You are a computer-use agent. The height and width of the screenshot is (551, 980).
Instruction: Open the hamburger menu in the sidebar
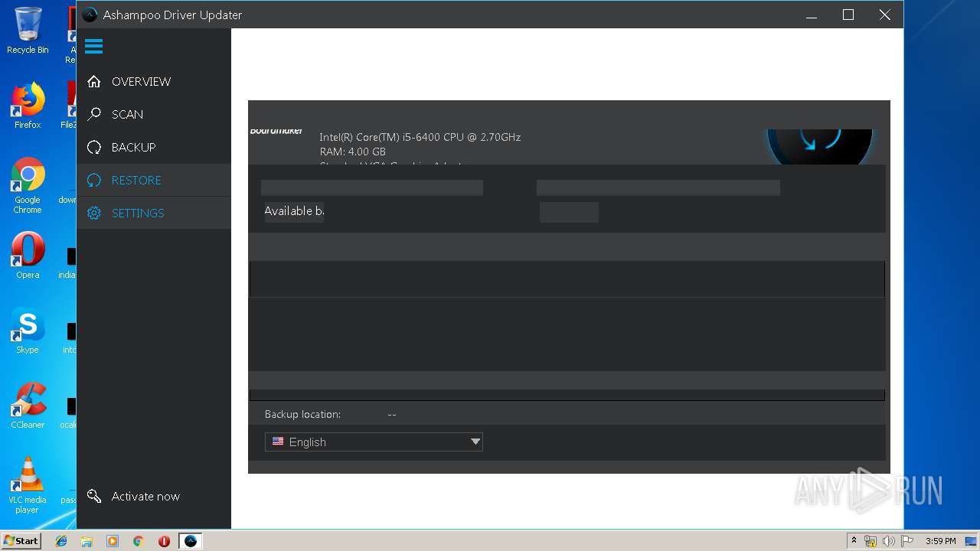(94, 47)
